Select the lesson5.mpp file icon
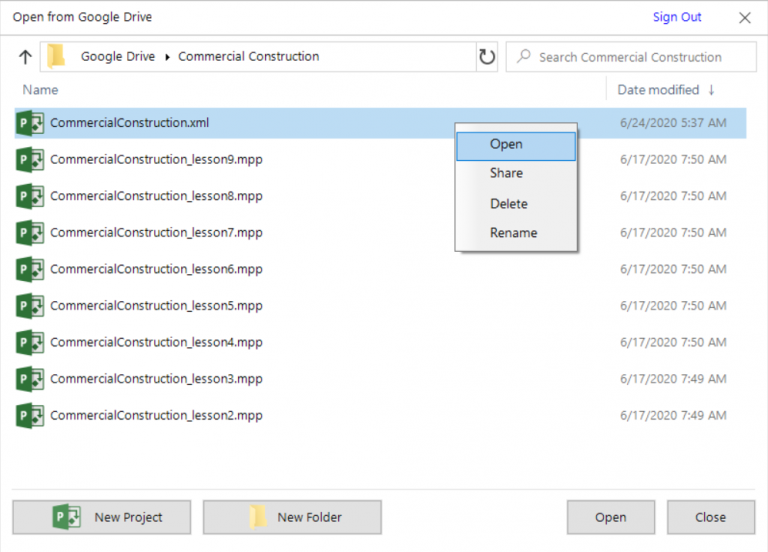Screen dimensions: 768x552 pos(30,306)
